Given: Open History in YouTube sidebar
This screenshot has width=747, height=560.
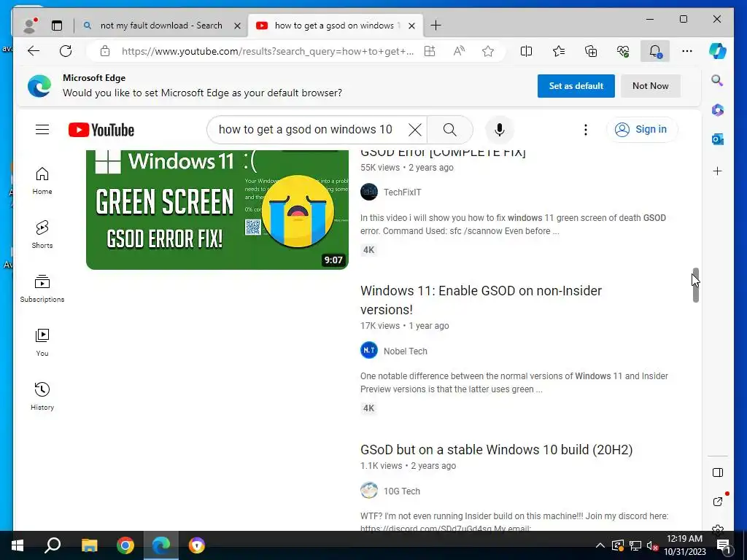Looking at the screenshot, I should point(42,397).
